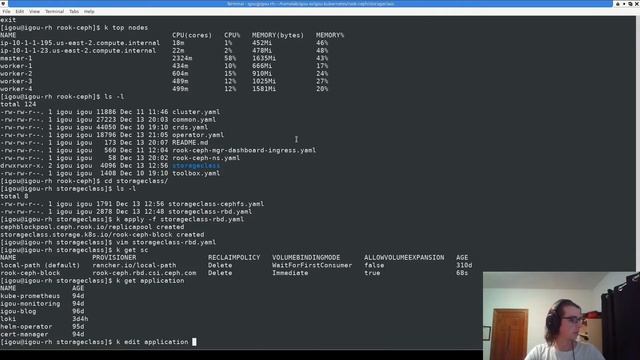Click the 'cd storageclass/' command
Viewport: 640px width, 360px height.
(x=136, y=181)
